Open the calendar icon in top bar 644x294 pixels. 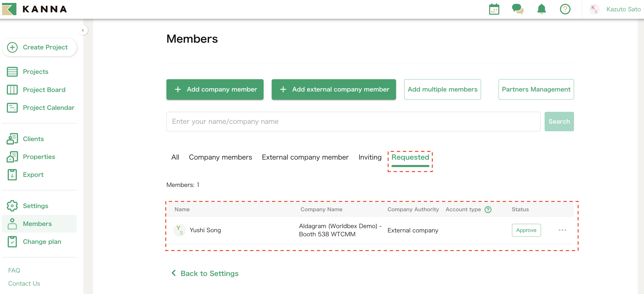(494, 9)
